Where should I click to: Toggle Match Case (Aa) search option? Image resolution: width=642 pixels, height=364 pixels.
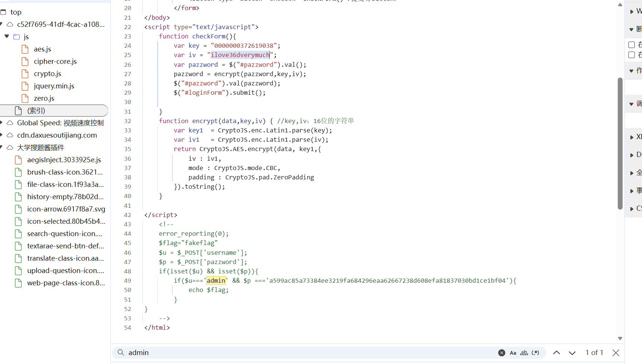(x=513, y=353)
